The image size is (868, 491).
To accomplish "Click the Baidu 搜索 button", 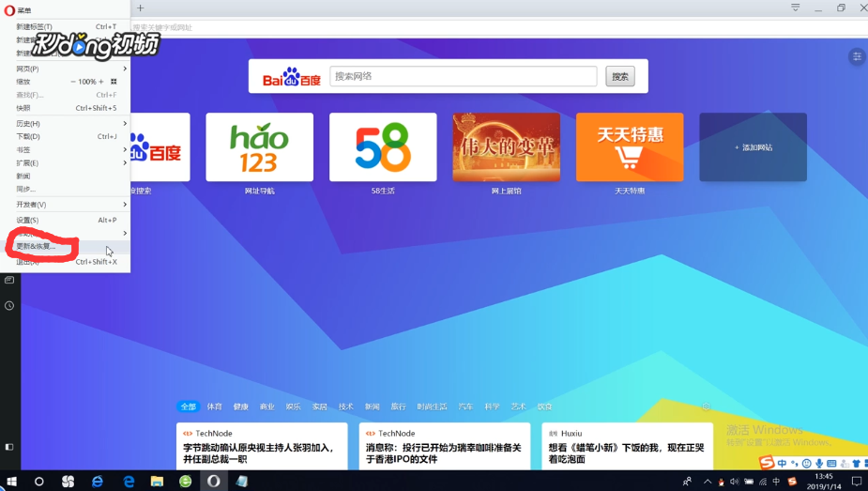I will pos(620,76).
